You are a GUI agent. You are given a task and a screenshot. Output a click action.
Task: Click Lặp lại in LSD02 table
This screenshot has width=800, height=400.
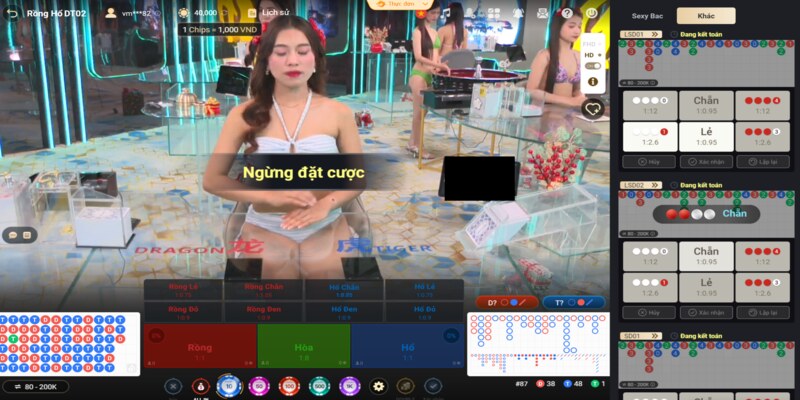(x=763, y=312)
